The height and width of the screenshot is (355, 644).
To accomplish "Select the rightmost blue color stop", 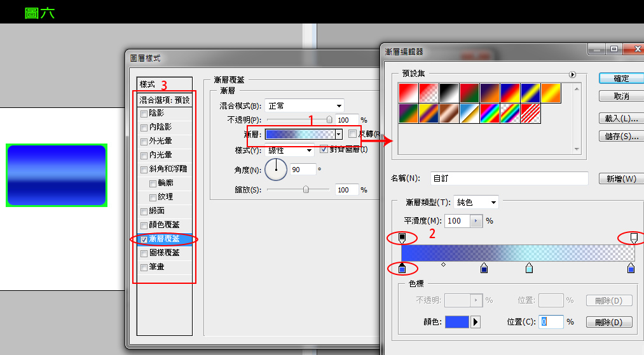I will [x=631, y=268].
